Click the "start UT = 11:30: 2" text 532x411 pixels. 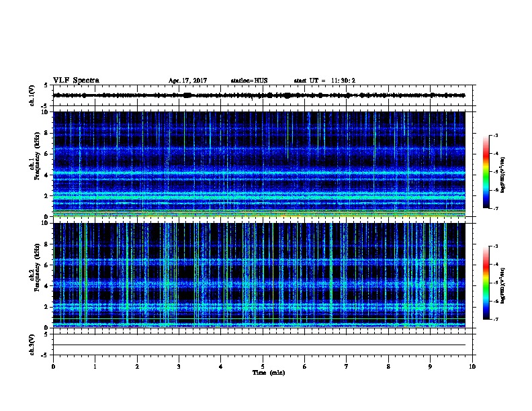point(324,81)
